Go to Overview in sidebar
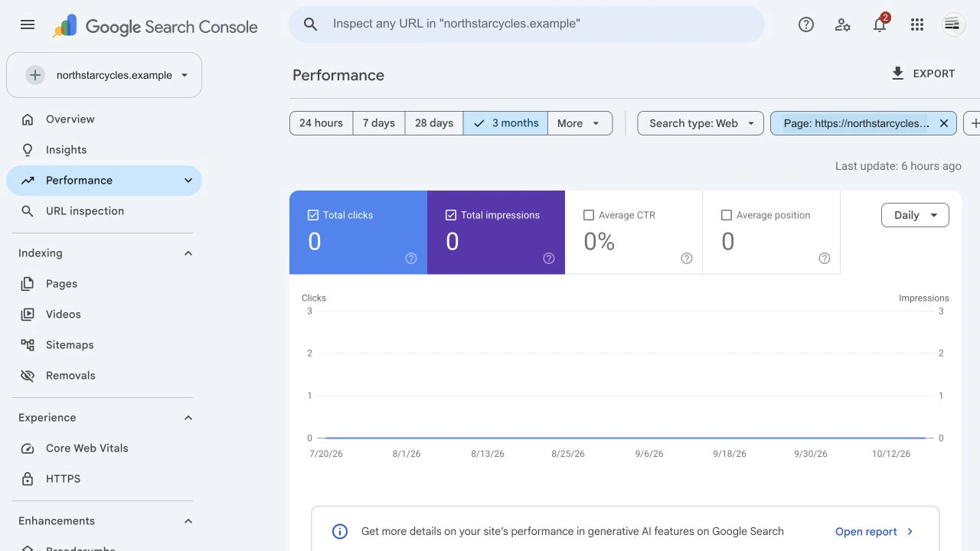The width and height of the screenshot is (980, 551). 104,119
